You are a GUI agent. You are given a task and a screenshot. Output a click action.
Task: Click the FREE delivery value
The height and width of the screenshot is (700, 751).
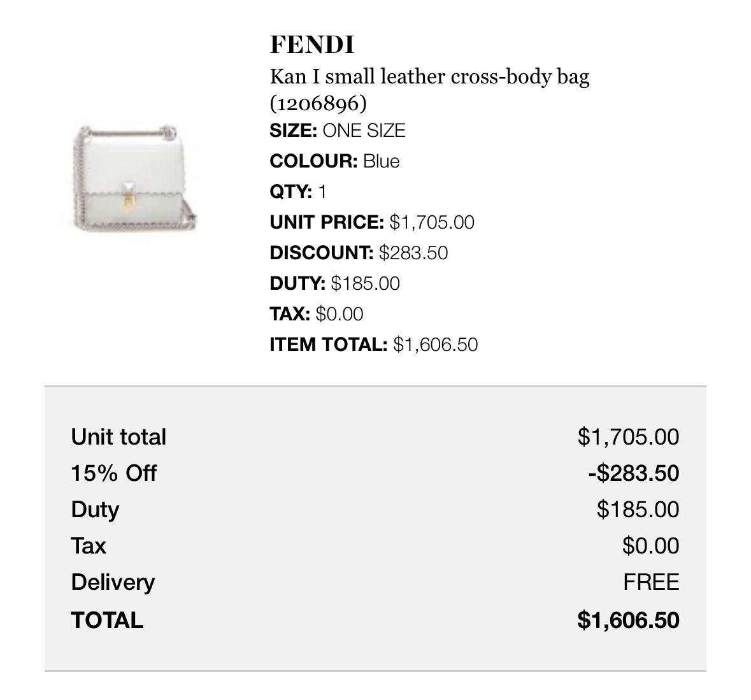(x=651, y=582)
